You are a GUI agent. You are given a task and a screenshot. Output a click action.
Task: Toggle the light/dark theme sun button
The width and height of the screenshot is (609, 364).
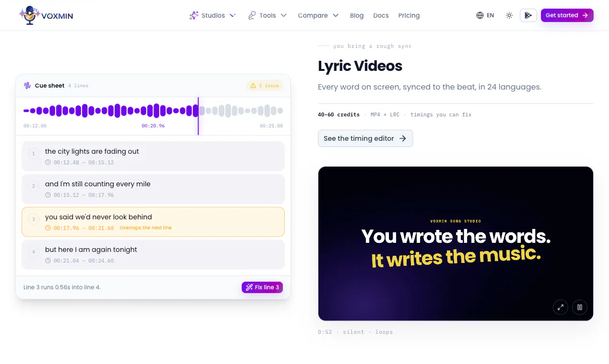pos(509,15)
